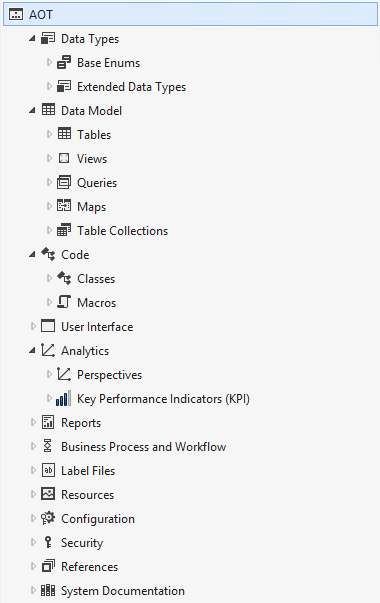Screen dimensions: 380x603
Task: Click the Tables grid icon
Action: coord(64,134)
